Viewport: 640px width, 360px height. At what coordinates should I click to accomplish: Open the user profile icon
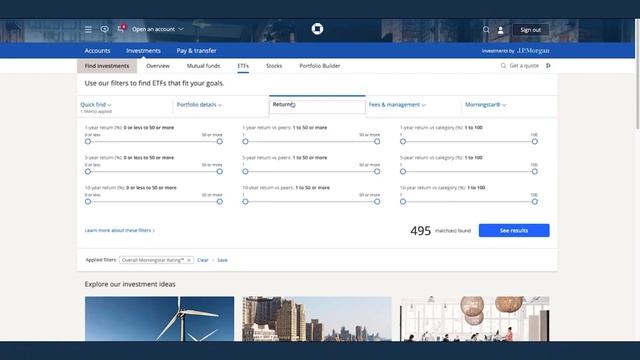pos(500,30)
